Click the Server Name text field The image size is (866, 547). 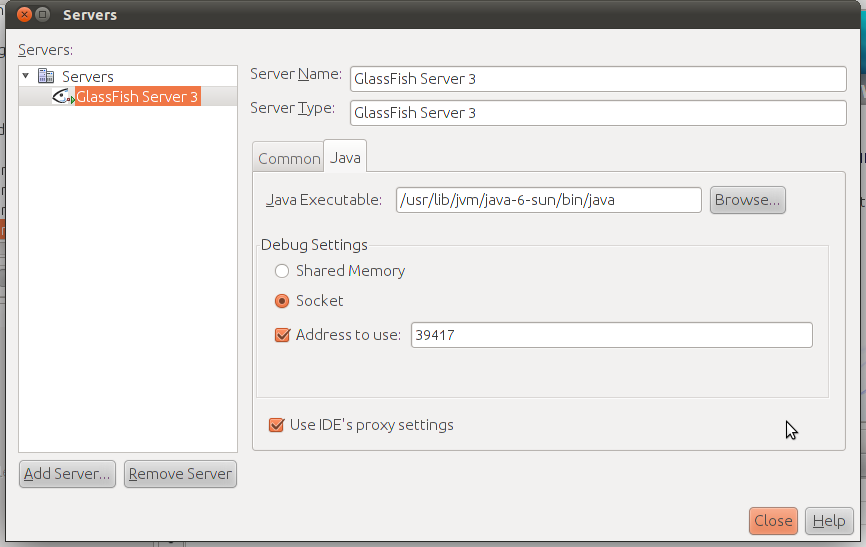click(598, 79)
